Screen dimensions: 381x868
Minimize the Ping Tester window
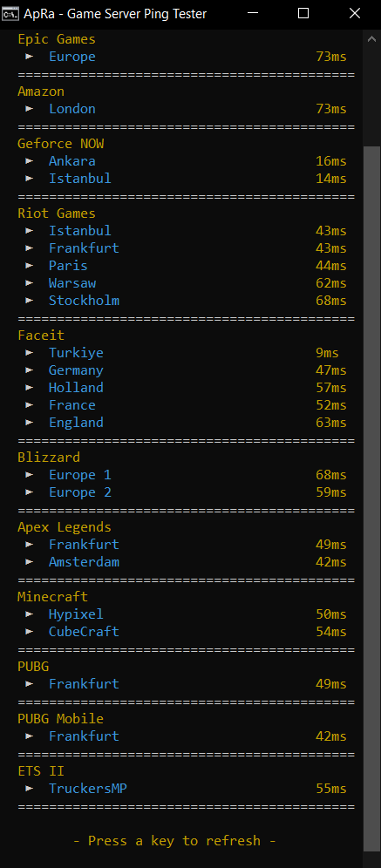(x=252, y=14)
